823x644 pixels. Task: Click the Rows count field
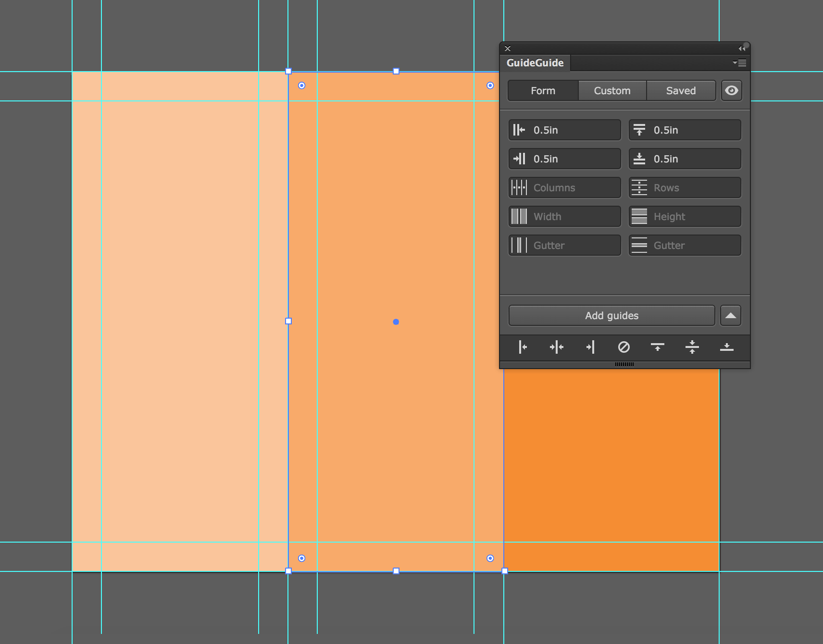click(685, 188)
